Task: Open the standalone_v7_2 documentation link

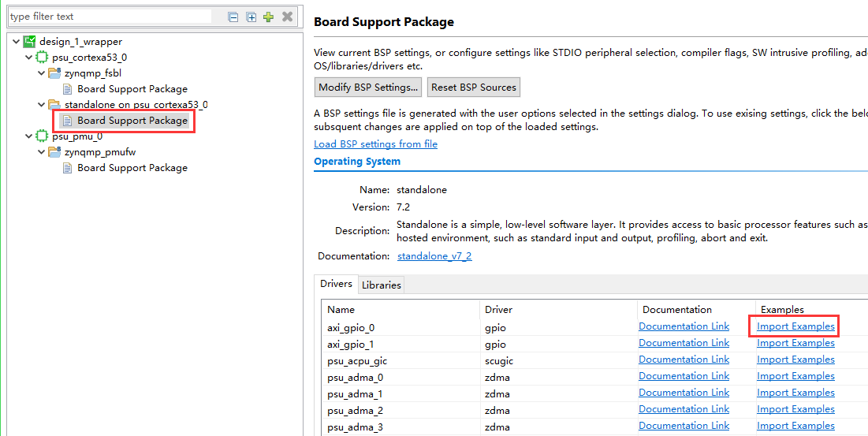Action: [x=434, y=256]
